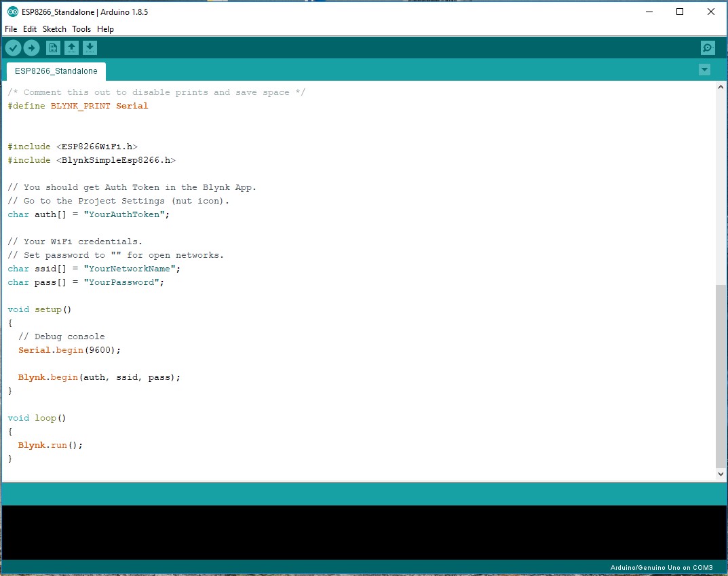Verify the sketch with the checkmark icon

click(x=13, y=47)
